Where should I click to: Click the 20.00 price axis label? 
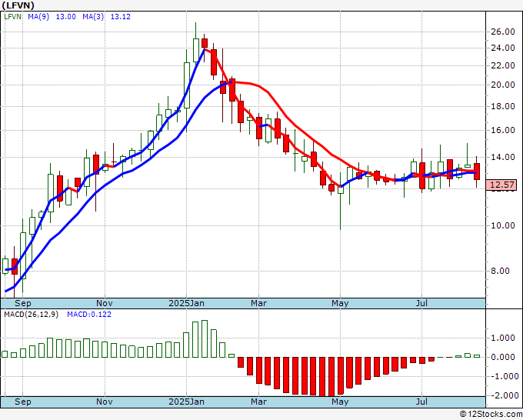click(503, 85)
